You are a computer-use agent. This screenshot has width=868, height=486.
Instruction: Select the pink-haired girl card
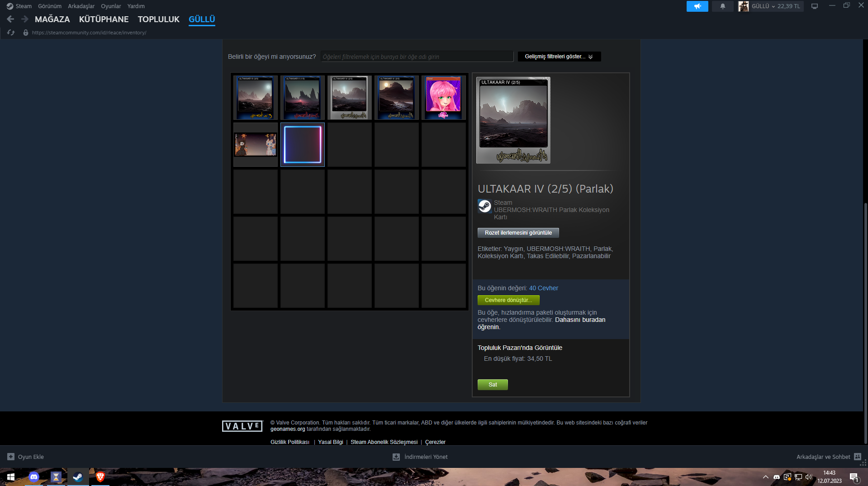point(444,98)
